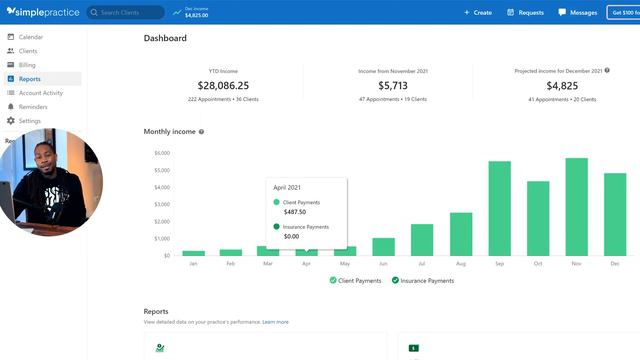The image size is (640, 360).
Task: Click the Messages chat bubble icon
Action: [562, 12]
